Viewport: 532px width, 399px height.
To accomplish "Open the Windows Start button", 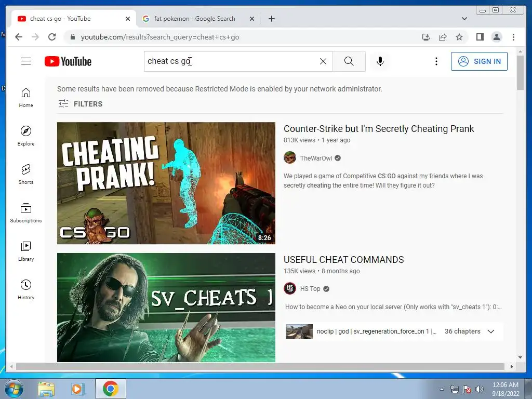I will pos(14,389).
